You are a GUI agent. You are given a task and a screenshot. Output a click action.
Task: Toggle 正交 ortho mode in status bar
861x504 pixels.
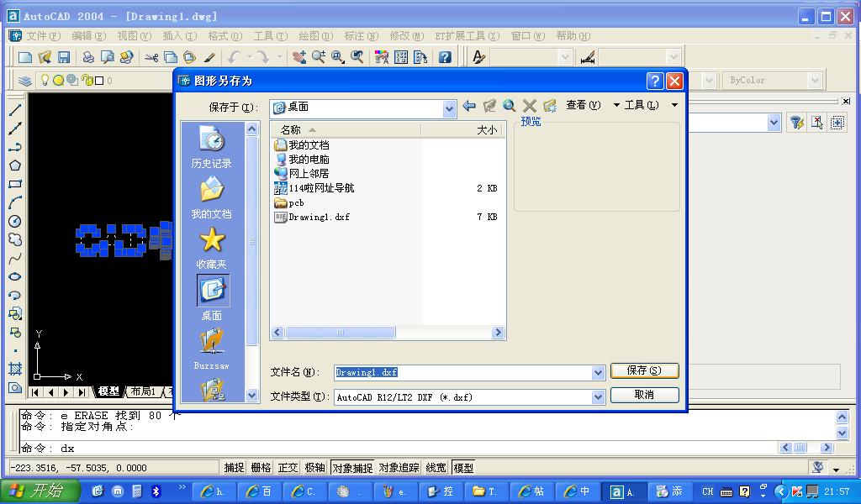(288, 468)
